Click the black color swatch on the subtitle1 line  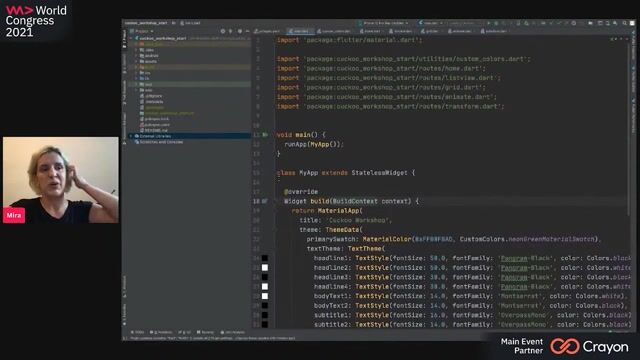click(265, 315)
